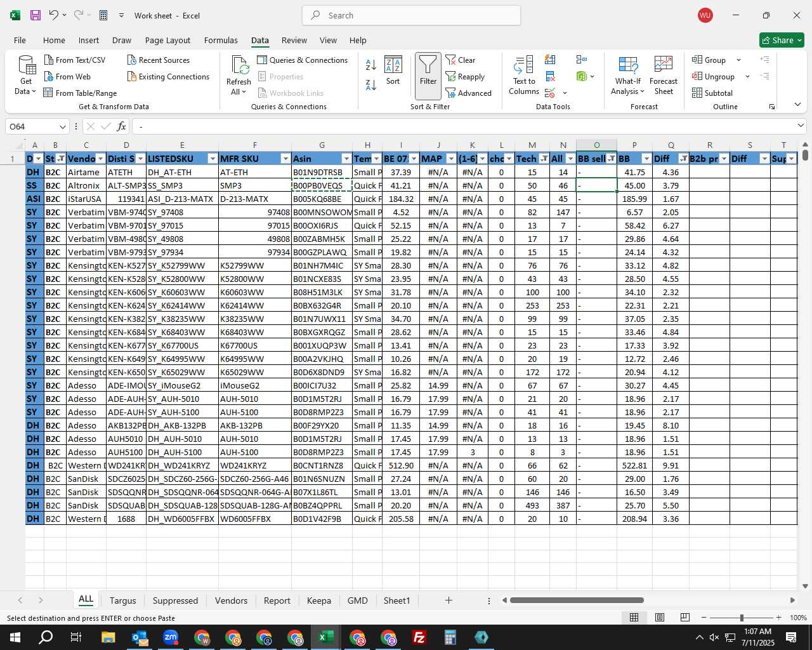
Task: Open the Sort dialog
Action: click(x=393, y=70)
